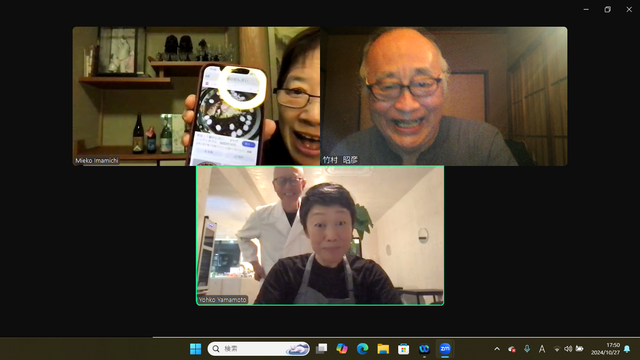Open the Windows Start menu
Image resolution: width=640 pixels, height=360 pixels.
point(196,349)
